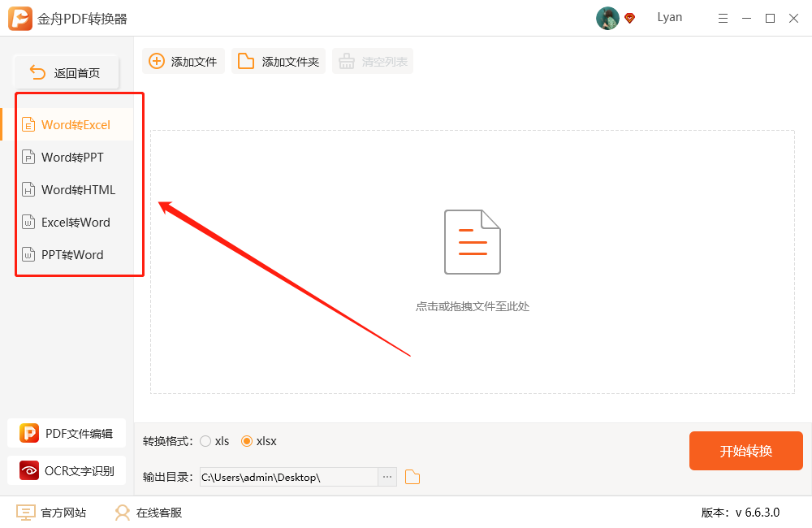Open the hamburger menu in title bar
The height and width of the screenshot is (528, 812).
[723, 17]
